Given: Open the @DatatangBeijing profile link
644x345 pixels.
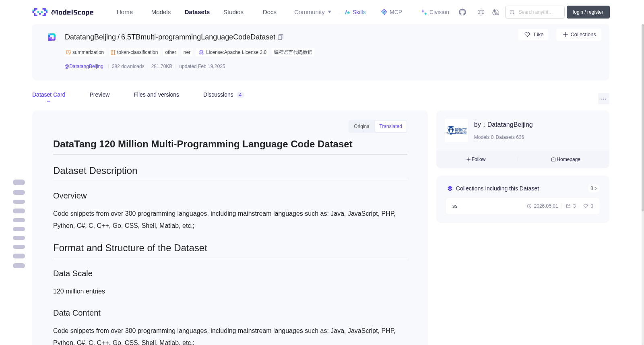Looking at the screenshot, I should [84, 66].
